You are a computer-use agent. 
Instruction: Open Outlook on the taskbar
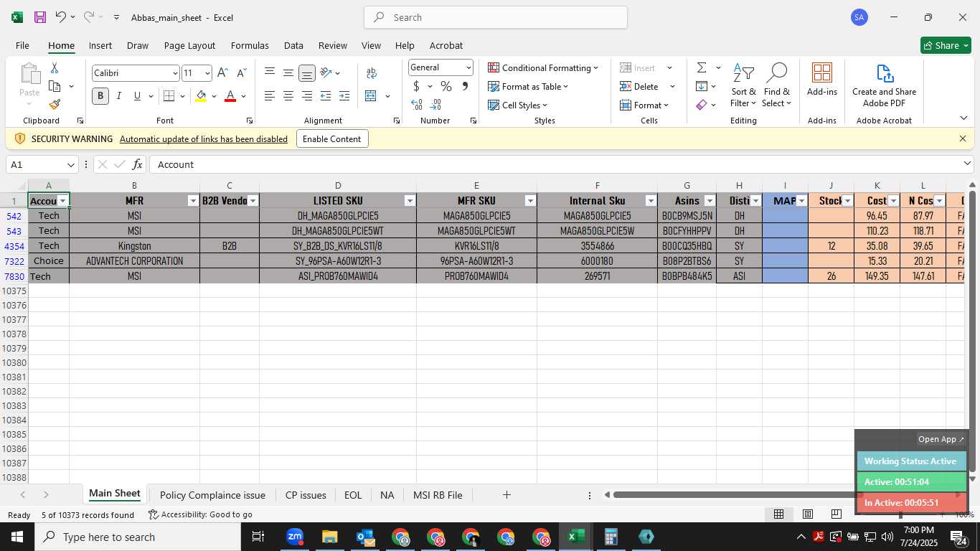[365, 537]
